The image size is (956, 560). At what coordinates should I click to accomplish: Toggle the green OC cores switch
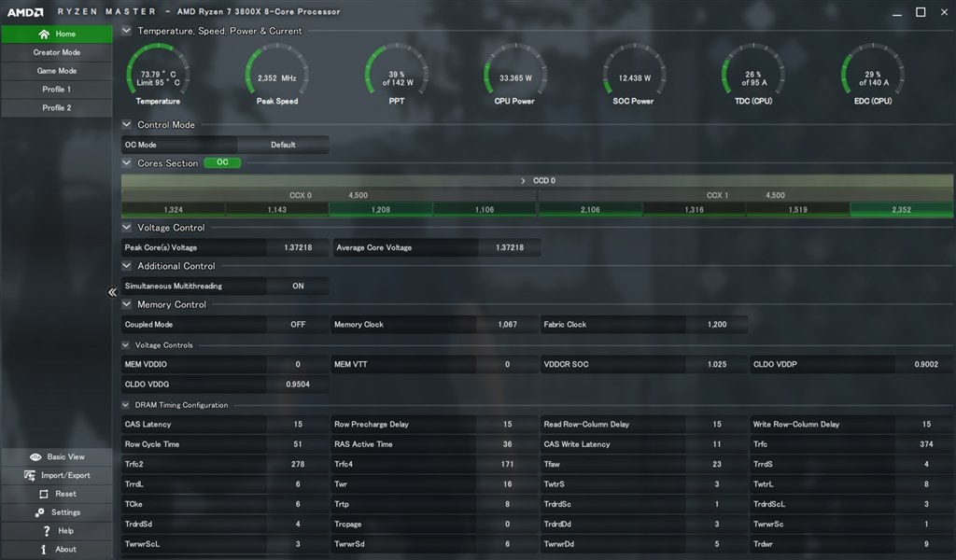[222, 162]
